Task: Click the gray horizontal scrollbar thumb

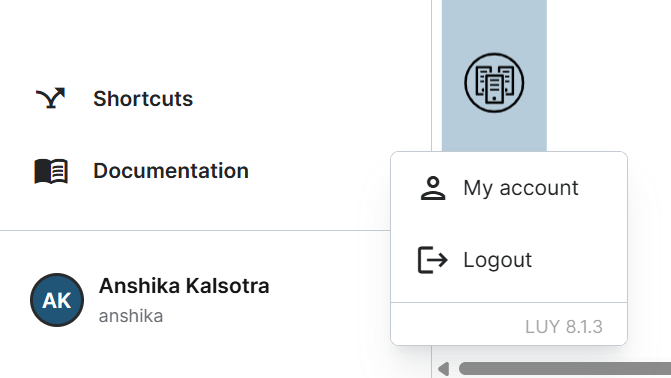Action: pyautogui.click(x=565, y=369)
